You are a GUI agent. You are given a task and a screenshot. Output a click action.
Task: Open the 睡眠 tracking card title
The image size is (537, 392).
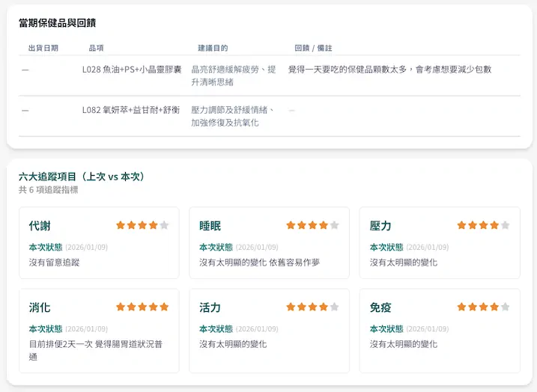click(x=210, y=226)
